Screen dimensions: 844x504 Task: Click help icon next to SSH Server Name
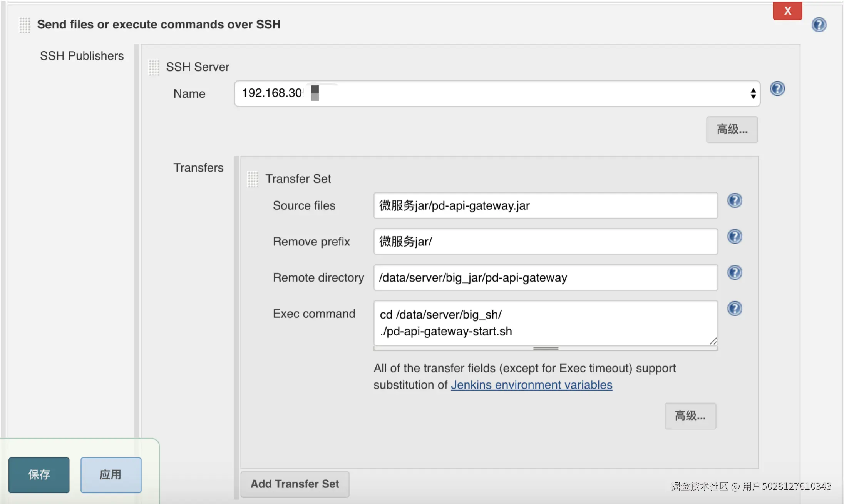click(777, 89)
